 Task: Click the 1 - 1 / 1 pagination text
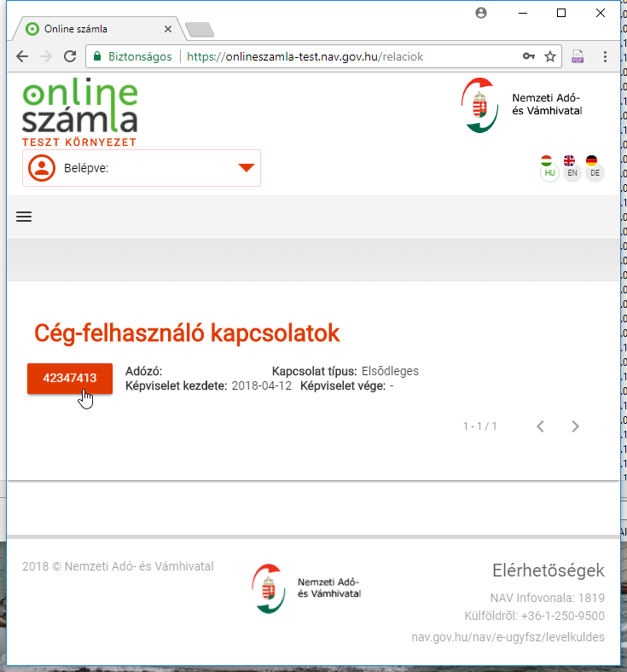[x=480, y=426]
